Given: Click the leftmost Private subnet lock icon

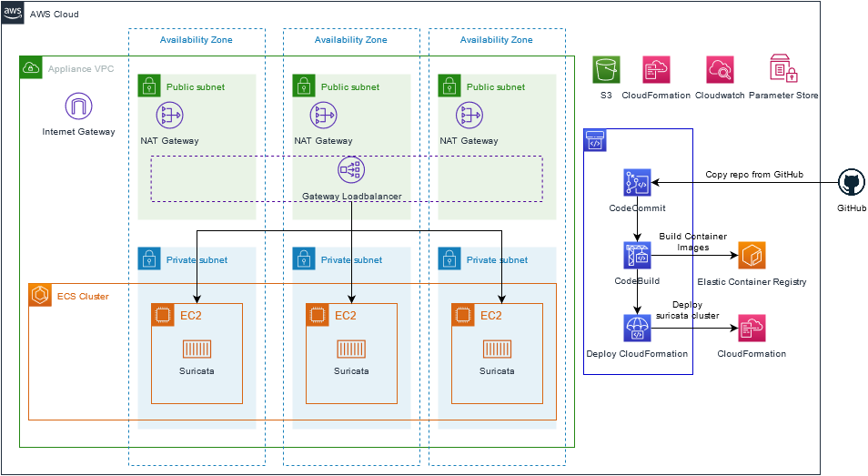Looking at the screenshot, I should (149, 258).
